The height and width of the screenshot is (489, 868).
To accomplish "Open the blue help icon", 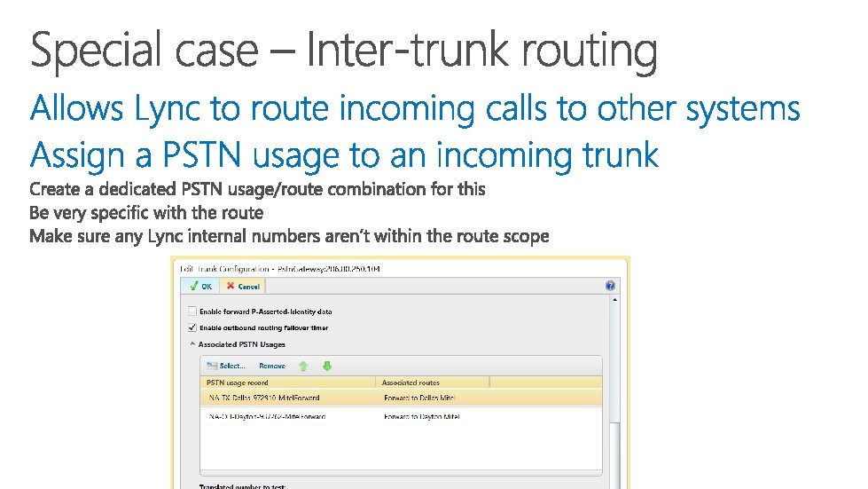I will coord(610,285).
